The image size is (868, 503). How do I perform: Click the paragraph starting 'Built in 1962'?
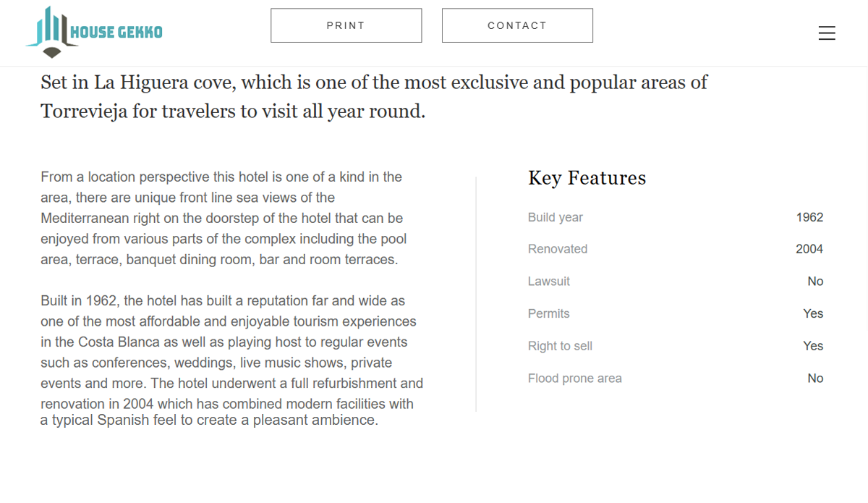click(x=232, y=360)
